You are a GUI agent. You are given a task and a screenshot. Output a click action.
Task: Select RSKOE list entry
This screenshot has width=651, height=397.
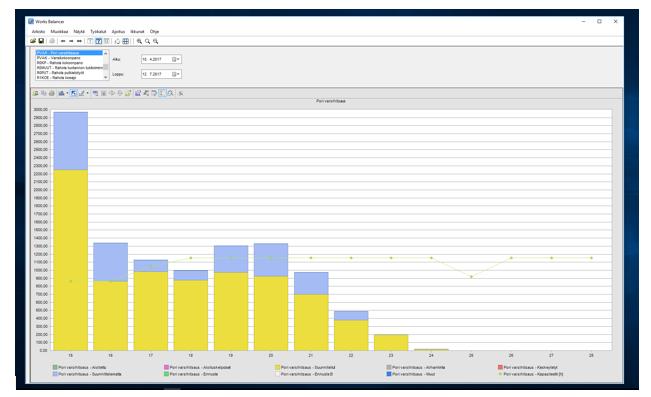point(69,78)
